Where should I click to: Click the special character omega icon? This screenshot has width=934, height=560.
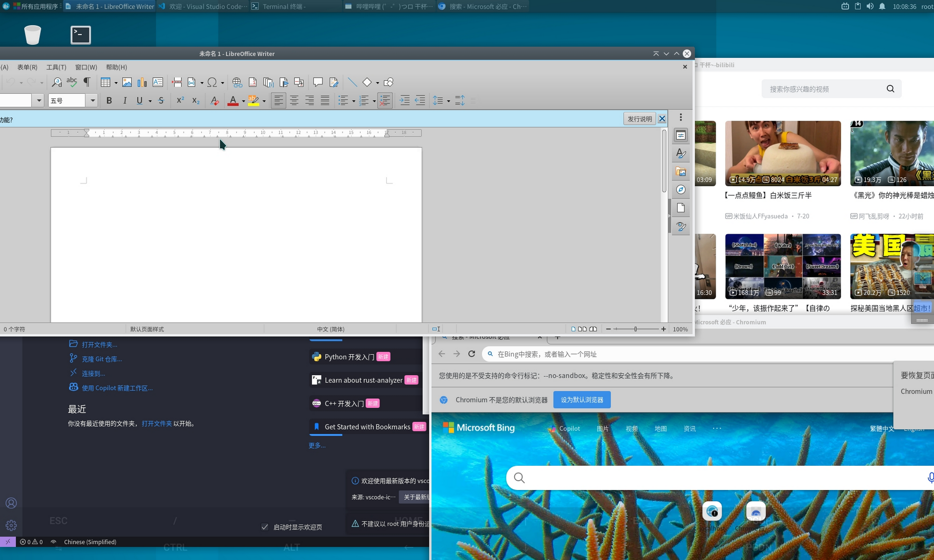pyautogui.click(x=212, y=82)
